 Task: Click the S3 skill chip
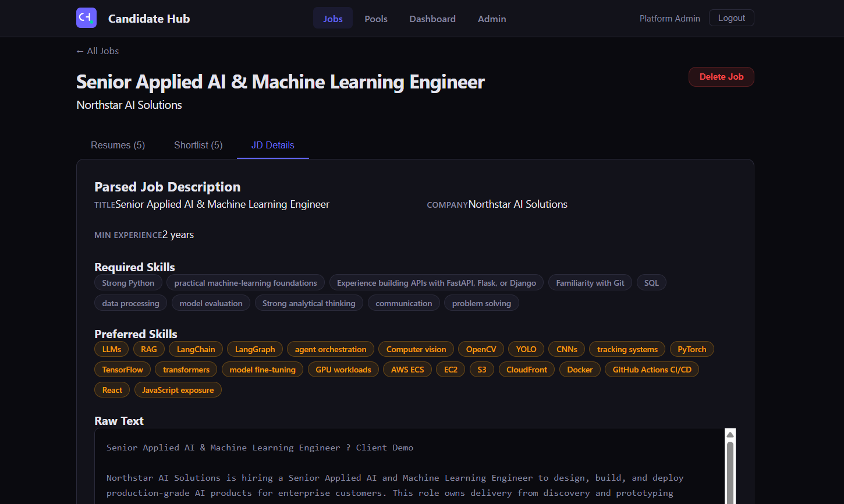pyautogui.click(x=482, y=370)
